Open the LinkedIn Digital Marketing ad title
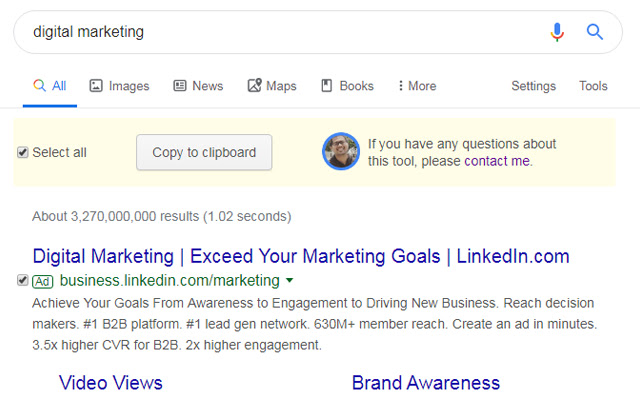 click(300, 256)
